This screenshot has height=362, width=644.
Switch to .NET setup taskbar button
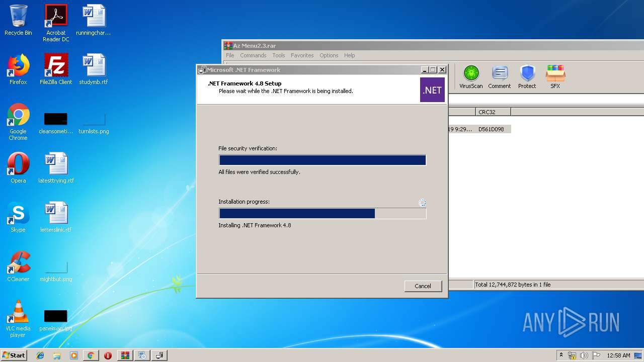[159, 355]
